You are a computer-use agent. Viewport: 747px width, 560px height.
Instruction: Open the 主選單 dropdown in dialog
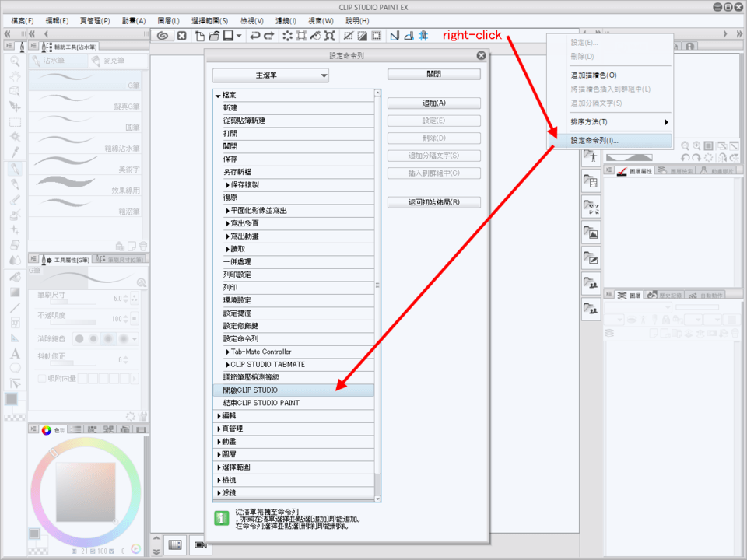point(270,75)
